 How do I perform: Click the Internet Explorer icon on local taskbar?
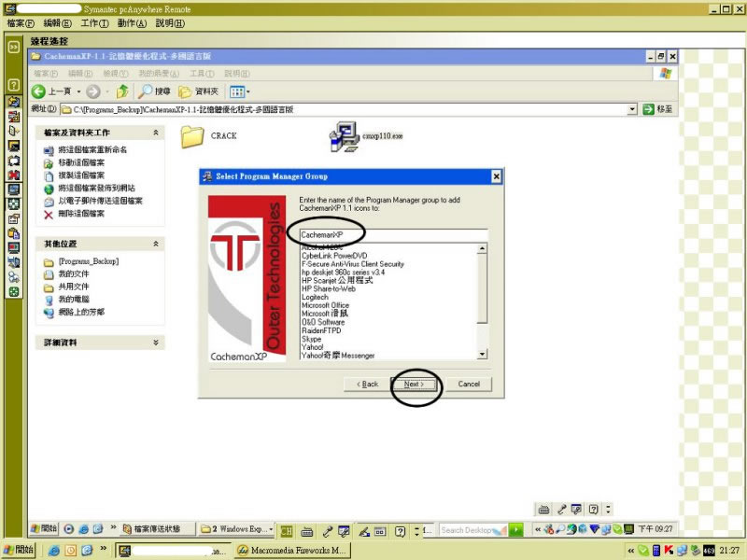pyautogui.click(x=54, y=551)
